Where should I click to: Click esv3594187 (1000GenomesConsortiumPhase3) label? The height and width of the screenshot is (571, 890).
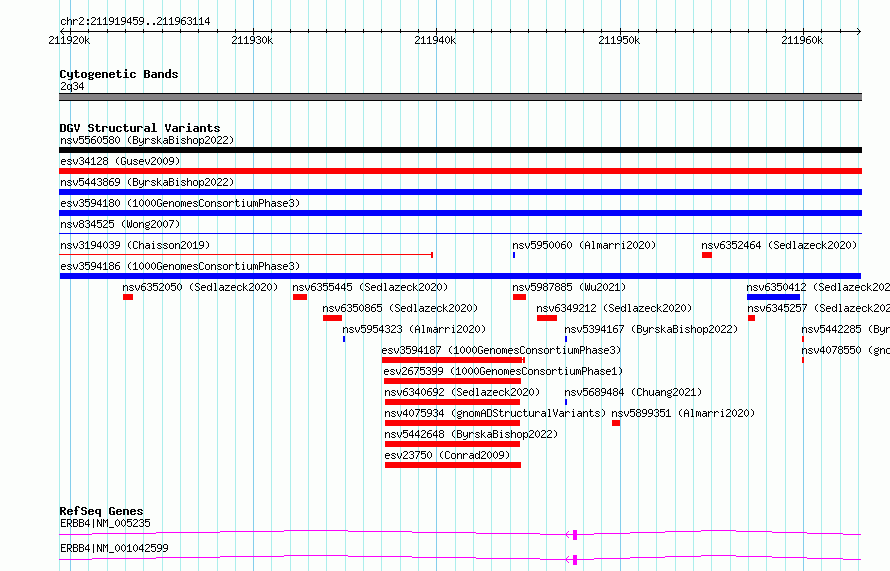[x=501, y=350]
